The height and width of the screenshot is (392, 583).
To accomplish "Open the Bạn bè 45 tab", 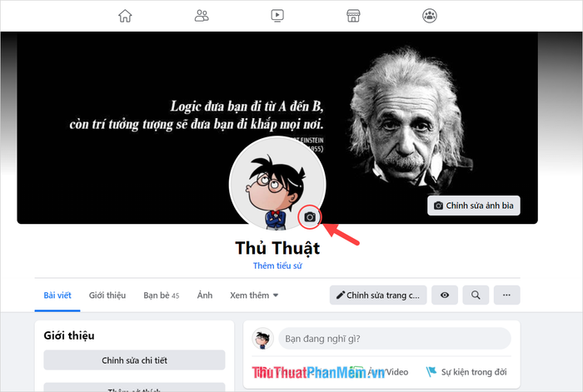I will [162, 295].
